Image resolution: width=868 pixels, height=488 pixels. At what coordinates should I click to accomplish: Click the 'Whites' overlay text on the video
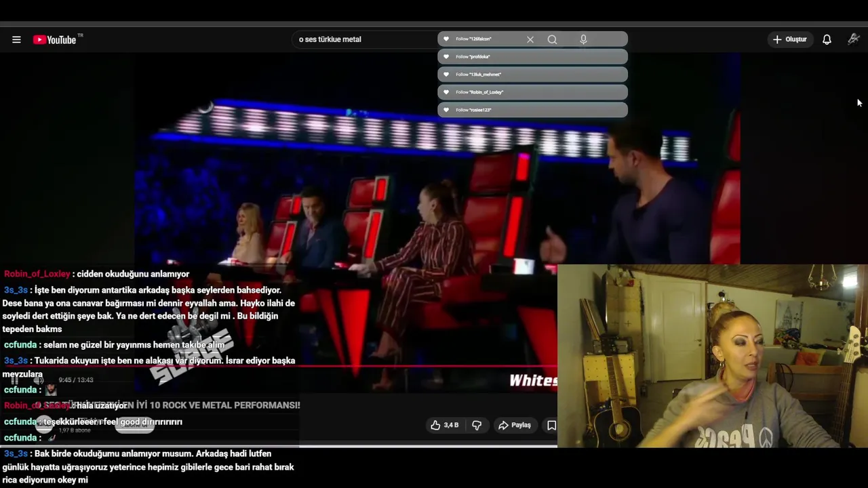point(533,381)
